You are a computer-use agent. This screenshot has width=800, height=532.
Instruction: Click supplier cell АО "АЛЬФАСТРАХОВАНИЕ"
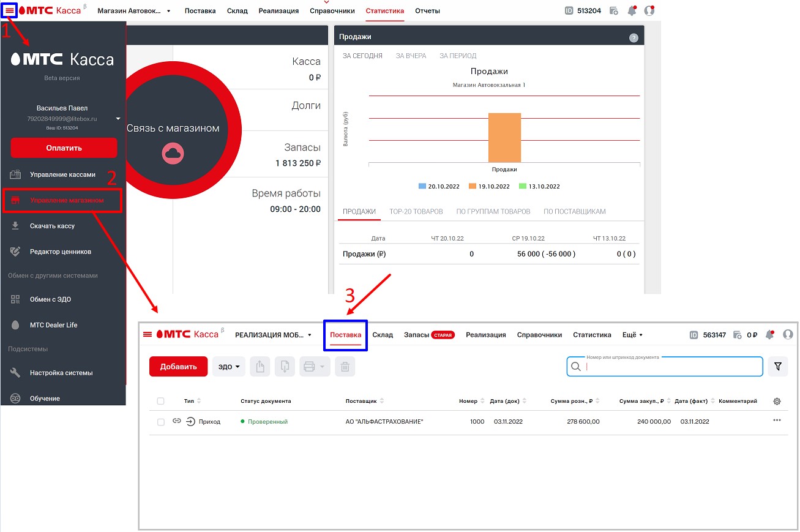click(x=384, y=422)
